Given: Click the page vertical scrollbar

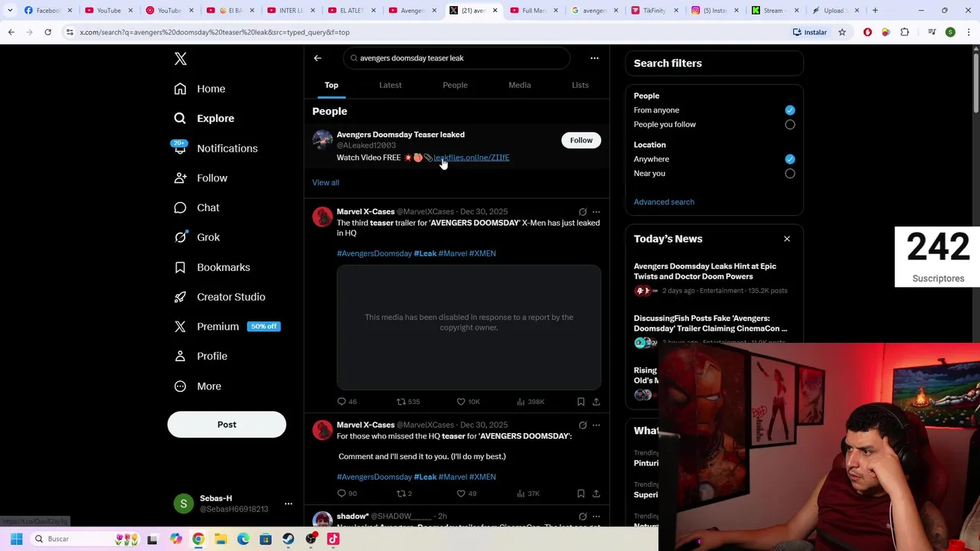Looking at the screenshot, I should tap(975, 83).
